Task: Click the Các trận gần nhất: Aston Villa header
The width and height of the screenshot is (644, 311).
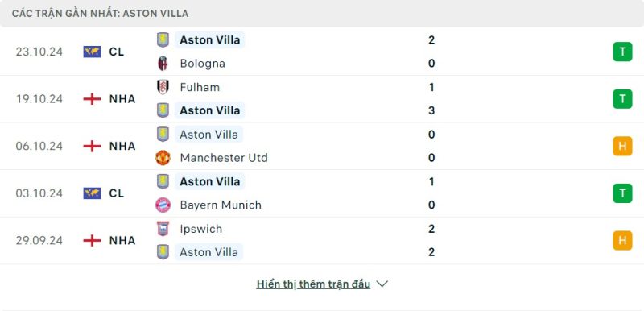Action: 100,14
